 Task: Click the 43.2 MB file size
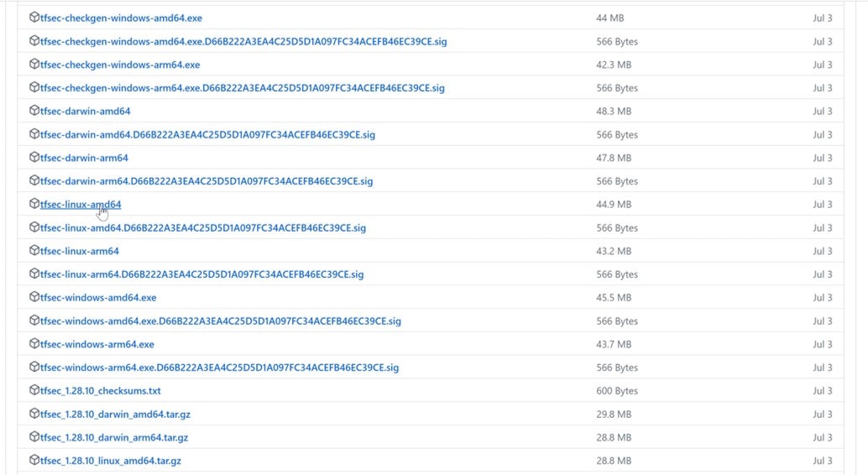614,251
